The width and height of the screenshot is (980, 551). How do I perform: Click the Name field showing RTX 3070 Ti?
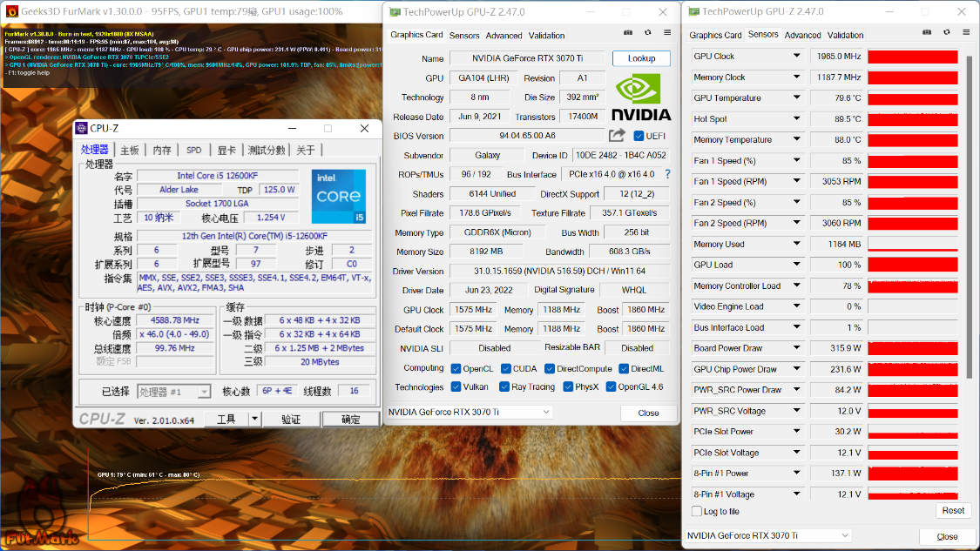coord(527,58)
